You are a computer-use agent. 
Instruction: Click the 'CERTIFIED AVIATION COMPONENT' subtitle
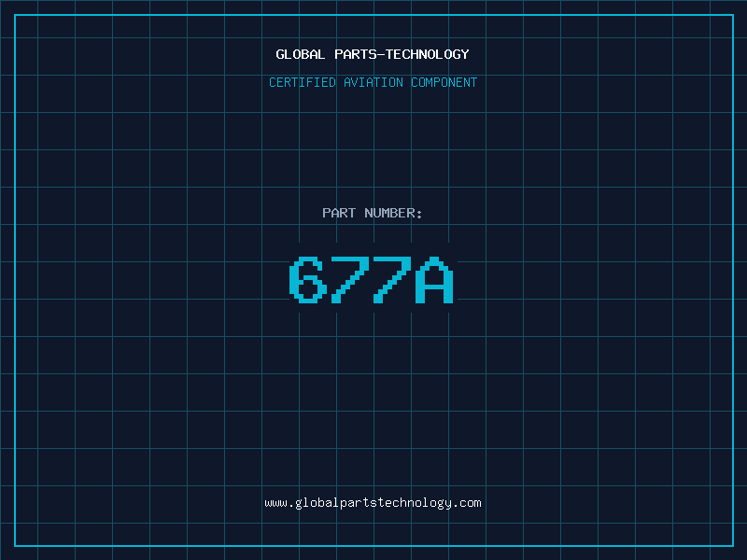[373, 82]
